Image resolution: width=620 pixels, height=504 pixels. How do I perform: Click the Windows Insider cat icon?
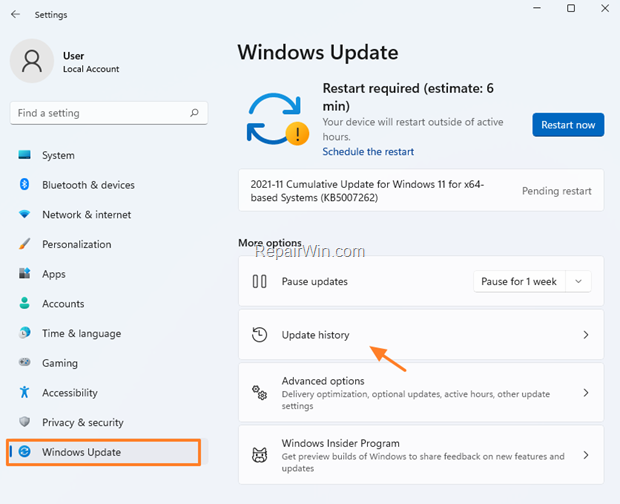coord(259,455)
